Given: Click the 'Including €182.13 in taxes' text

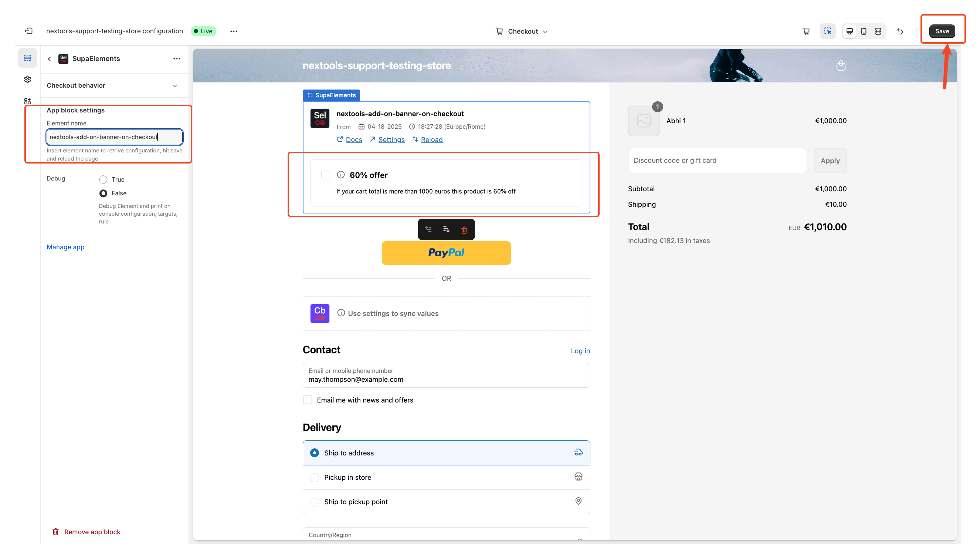Looking at the screenshot, I should (668, 241).
